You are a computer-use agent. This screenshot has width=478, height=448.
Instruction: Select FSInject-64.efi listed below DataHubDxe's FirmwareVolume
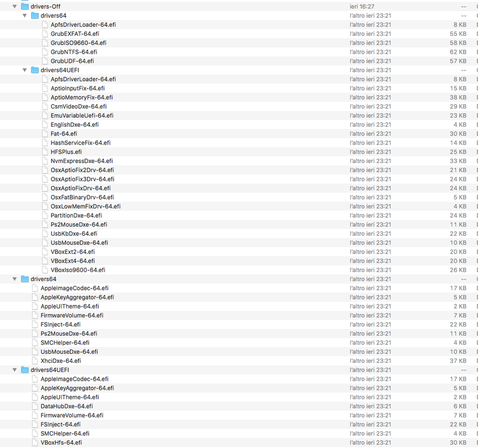pyautogui.click(x=61, y=424)
